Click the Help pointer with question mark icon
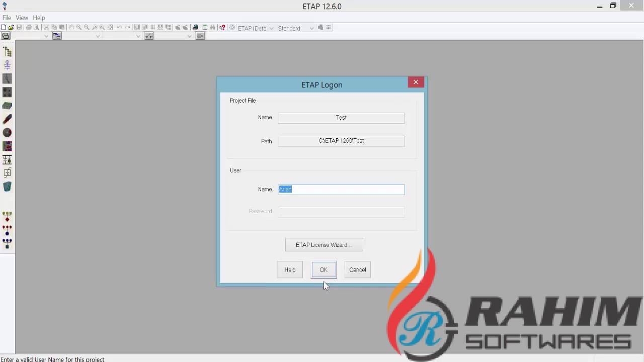This screenshot has width=644, height=362. click(x=222, y=28)
